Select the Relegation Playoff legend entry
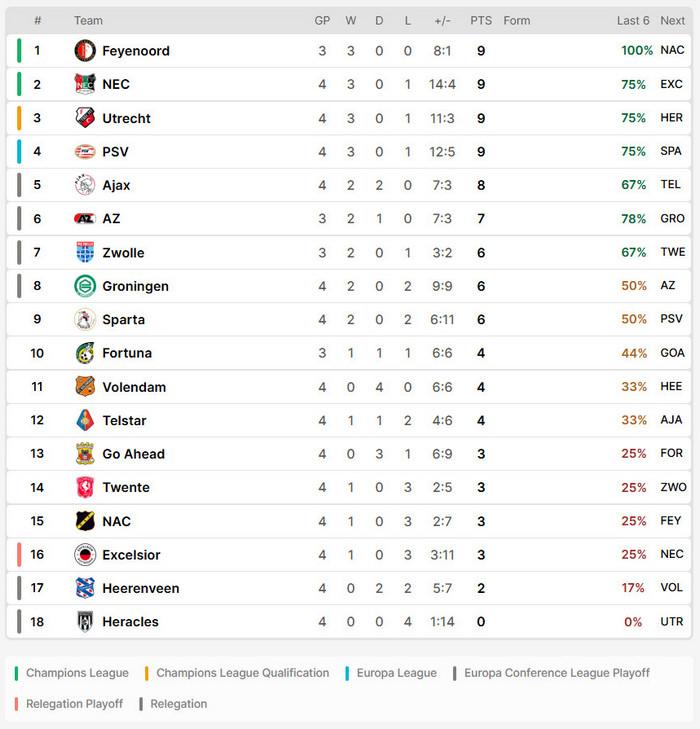 pyautogui.click(x=69, y=704)
